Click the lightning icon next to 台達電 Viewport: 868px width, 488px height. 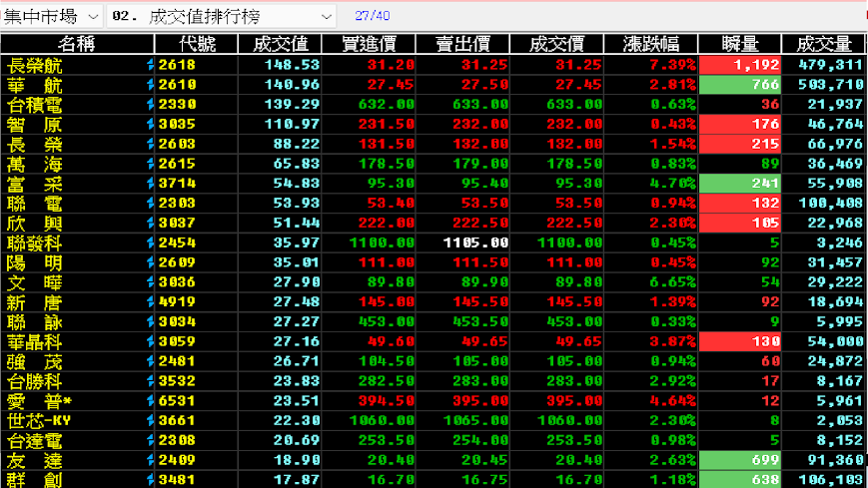tap(150, 440)
